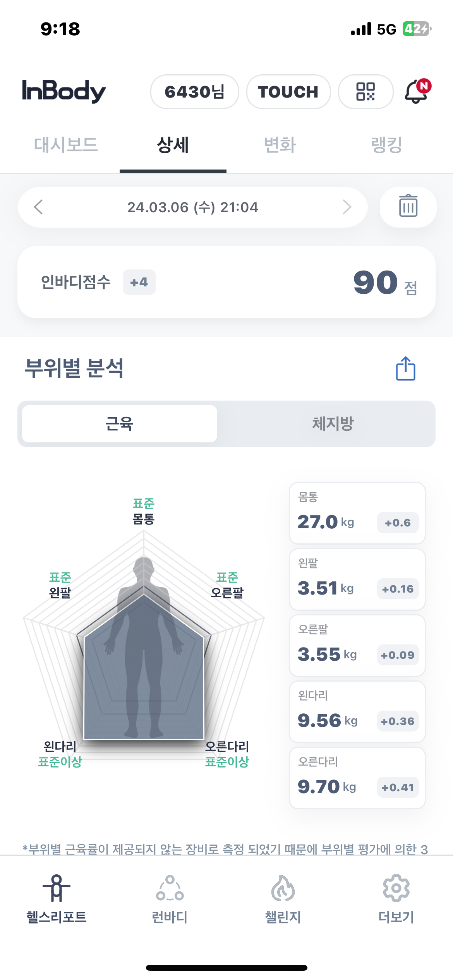
Task: Tap the TOUCH button
Action: click(288, 92)
